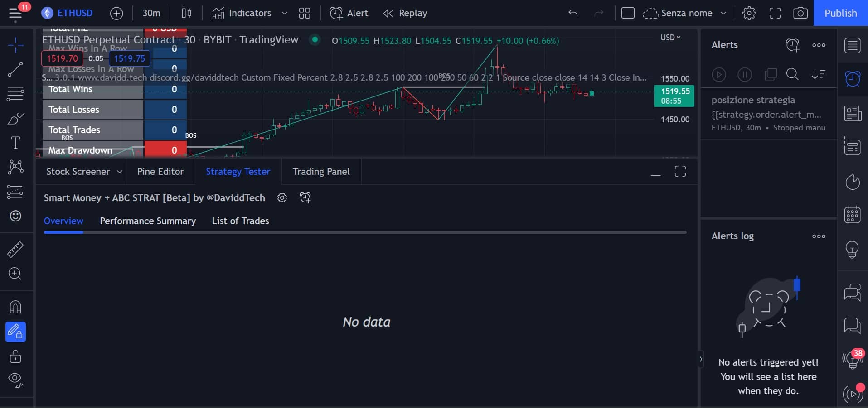Viewport: 868px width, 409px height.
Task: Open strategy settings gear next to strategy name
Action: (x=282, y=198)
